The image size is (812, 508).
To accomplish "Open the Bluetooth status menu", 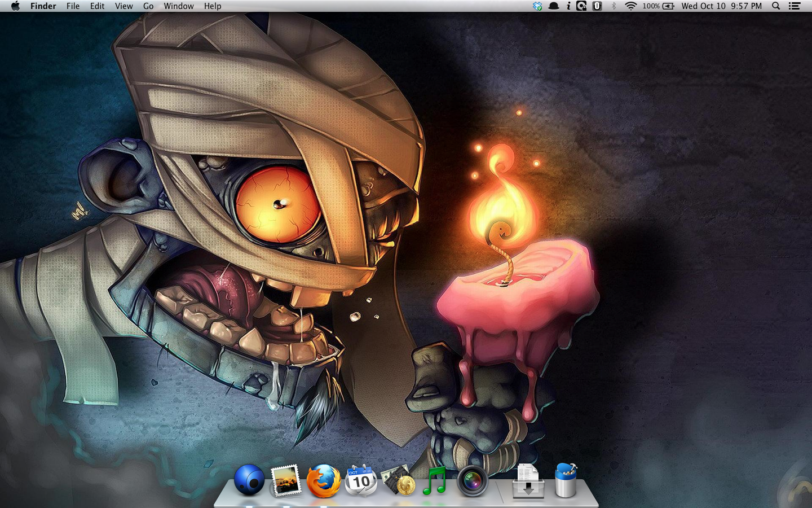I will [614, 6].
